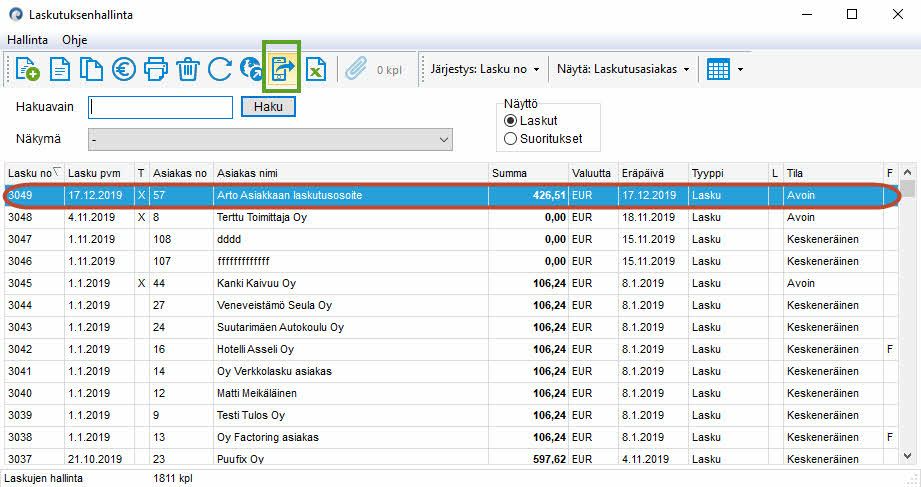Click the highlighted send invoice icon

point(282,69)
